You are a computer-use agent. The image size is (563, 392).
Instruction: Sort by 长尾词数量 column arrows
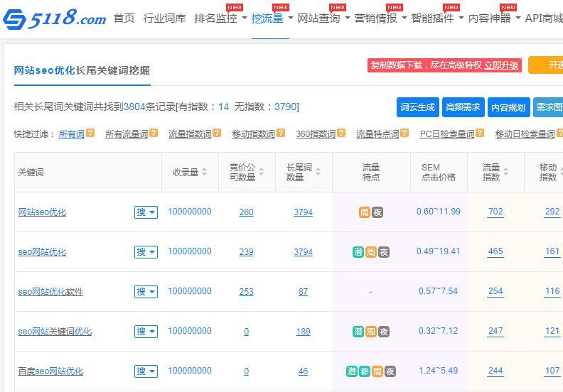(318, 172)
